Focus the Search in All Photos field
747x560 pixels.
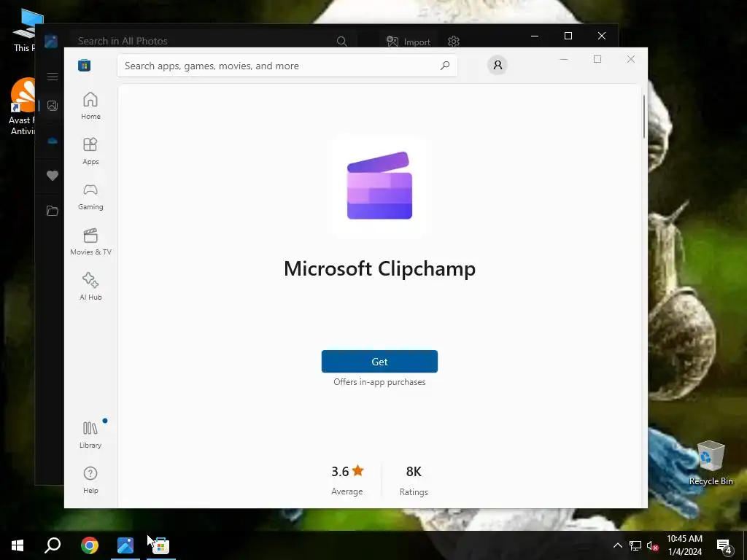[x=213, y=41]
